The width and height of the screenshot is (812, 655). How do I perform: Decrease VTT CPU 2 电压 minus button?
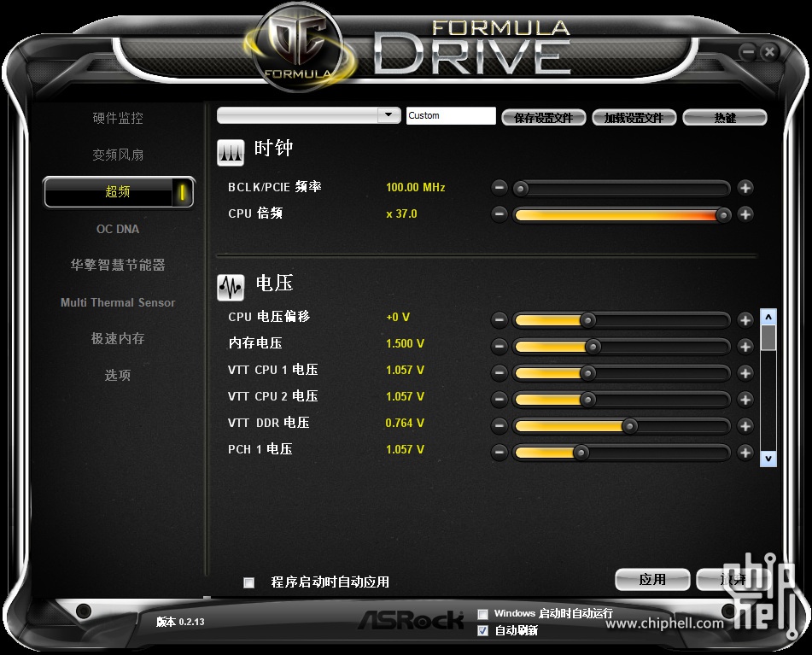click(x=499, y=399)
